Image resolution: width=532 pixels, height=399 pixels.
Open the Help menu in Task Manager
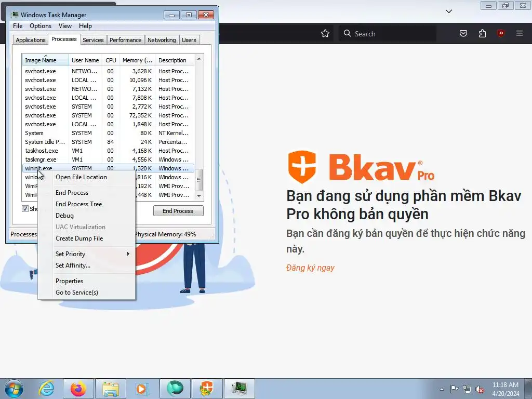(x=85, y=26)
